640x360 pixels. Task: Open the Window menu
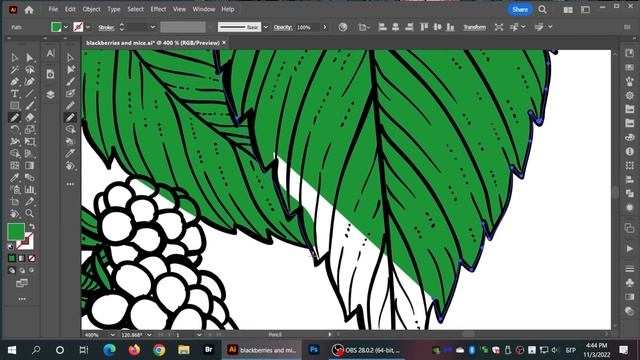point(204,9)
